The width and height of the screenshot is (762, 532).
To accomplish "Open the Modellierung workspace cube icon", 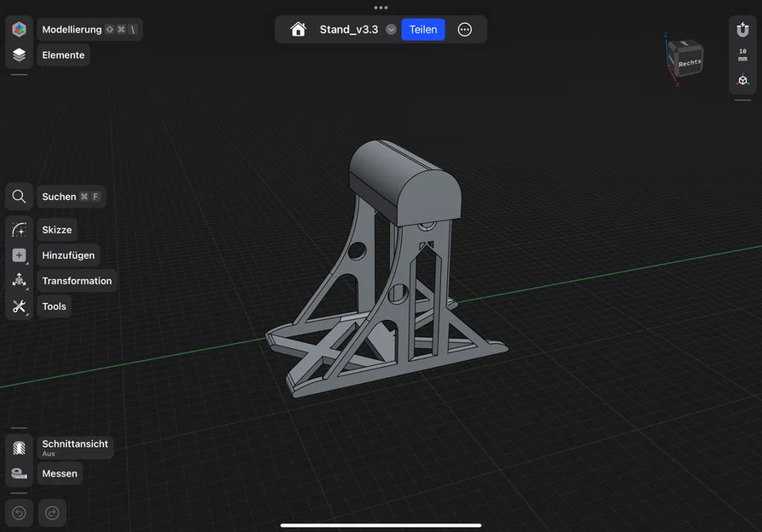I will tap(19, 29).
